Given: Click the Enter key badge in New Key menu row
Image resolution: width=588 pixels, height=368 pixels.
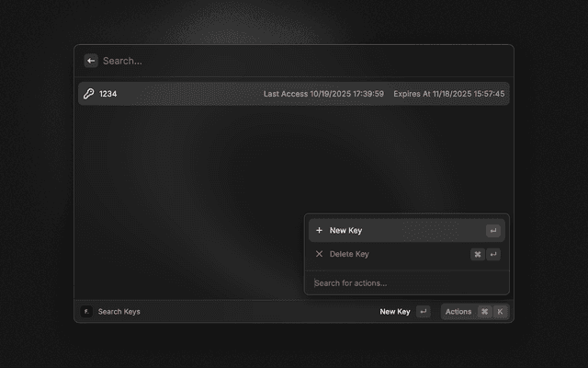Looking at the screenshot, I should (x=493, y=231).
